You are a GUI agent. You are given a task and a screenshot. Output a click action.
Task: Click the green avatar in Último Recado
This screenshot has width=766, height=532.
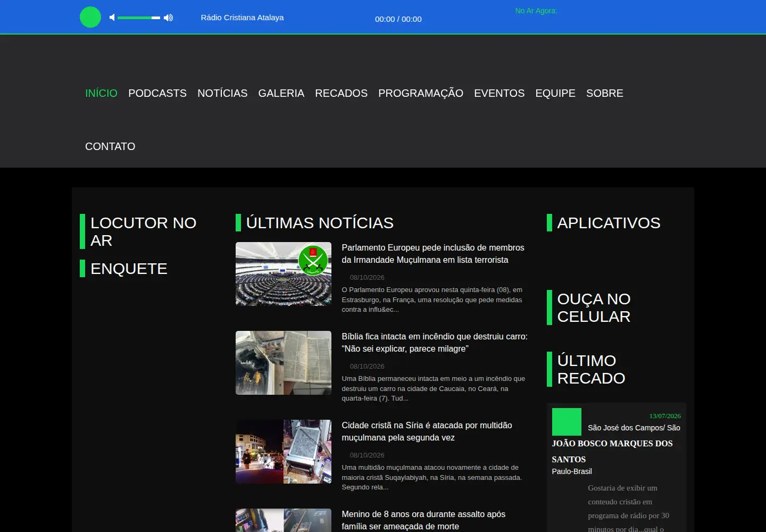(567, 422)
